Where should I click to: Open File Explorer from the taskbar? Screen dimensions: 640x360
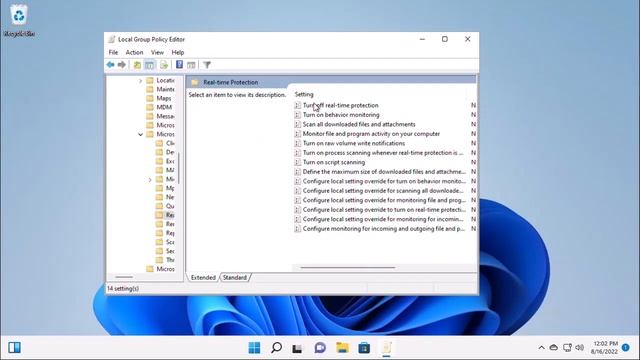(342, 348)
